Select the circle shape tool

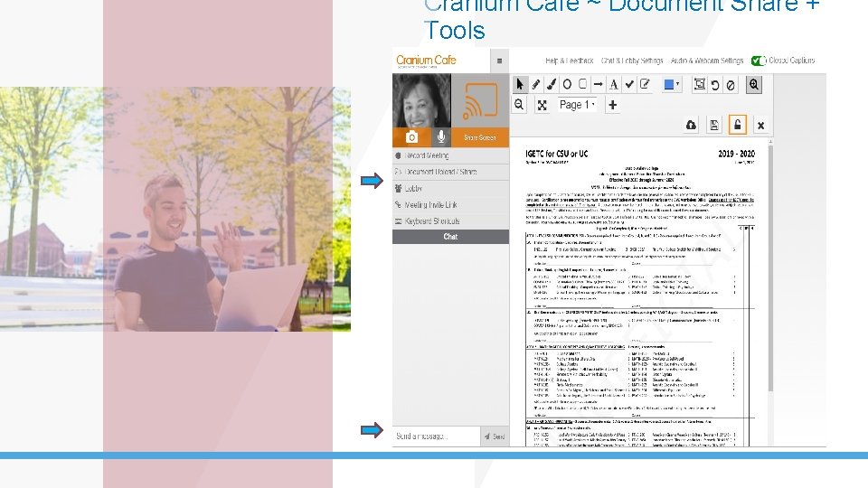tap(567, 85)
